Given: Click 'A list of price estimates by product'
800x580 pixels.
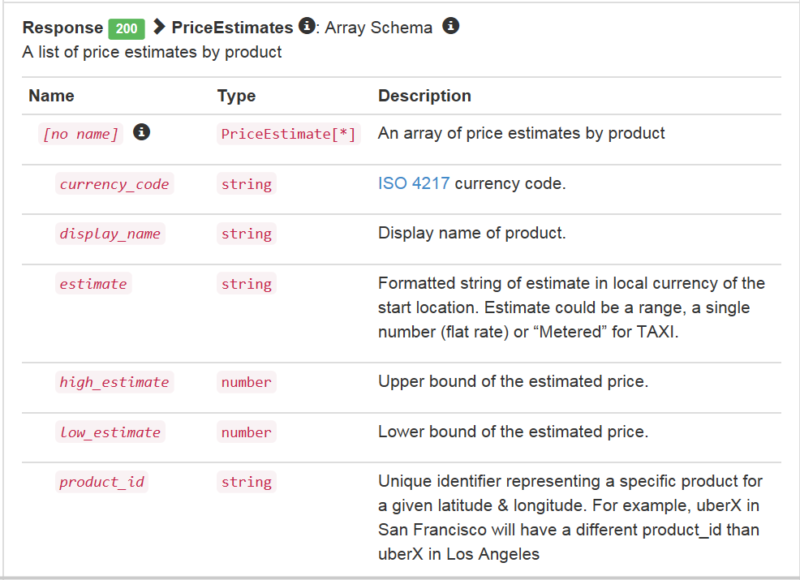Looking at the screenshot, I should point(152,52).
